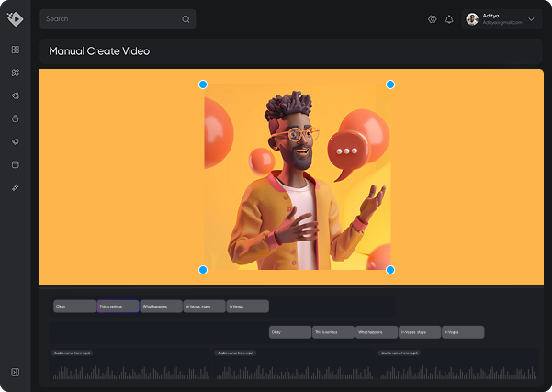Screen dimensions: 552x392
Task: Select the design tools sidebar icon
Action: (x=16, y=73)
